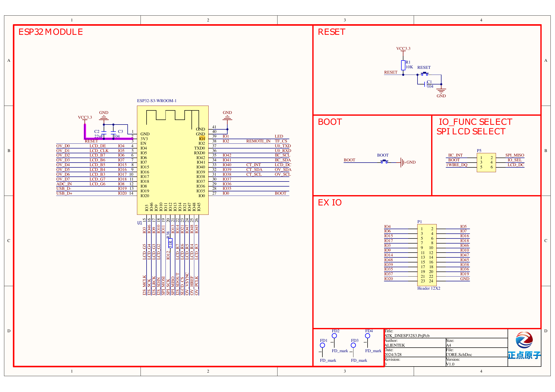The width and height of the screenshot is (555, 392).
Task: Select the R38 51R resistor symbol
Action: coord(170,243)
